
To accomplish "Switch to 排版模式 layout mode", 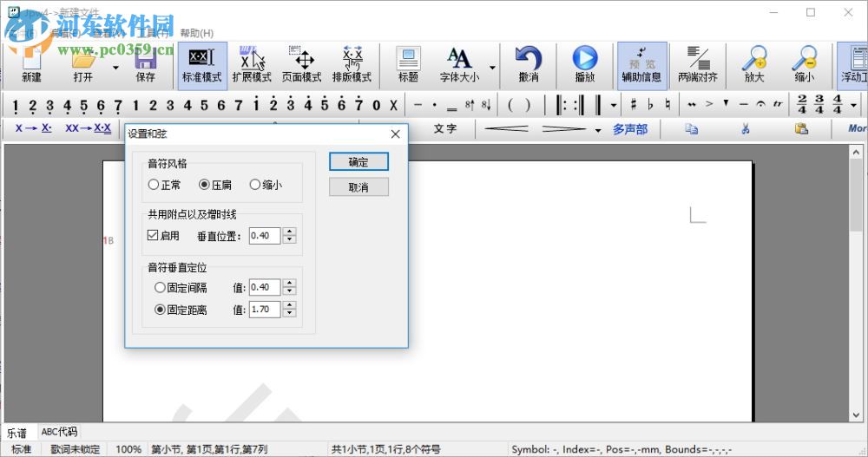I will [x=352, y=65].
